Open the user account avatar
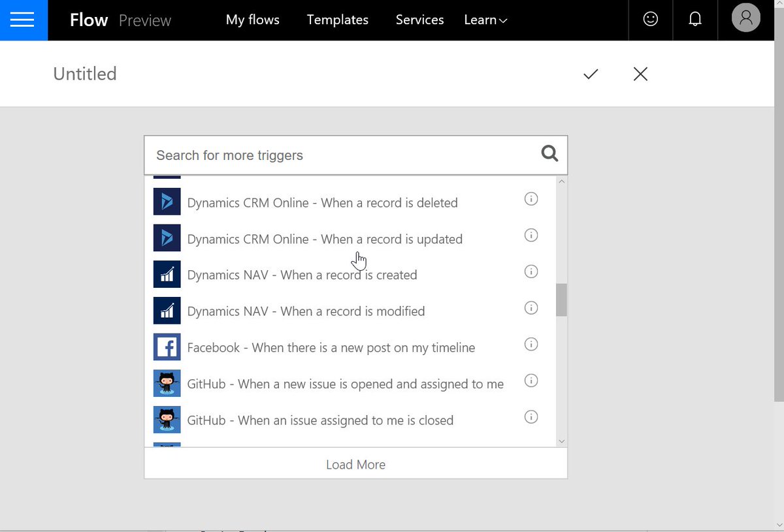 (x=746, y=18)
